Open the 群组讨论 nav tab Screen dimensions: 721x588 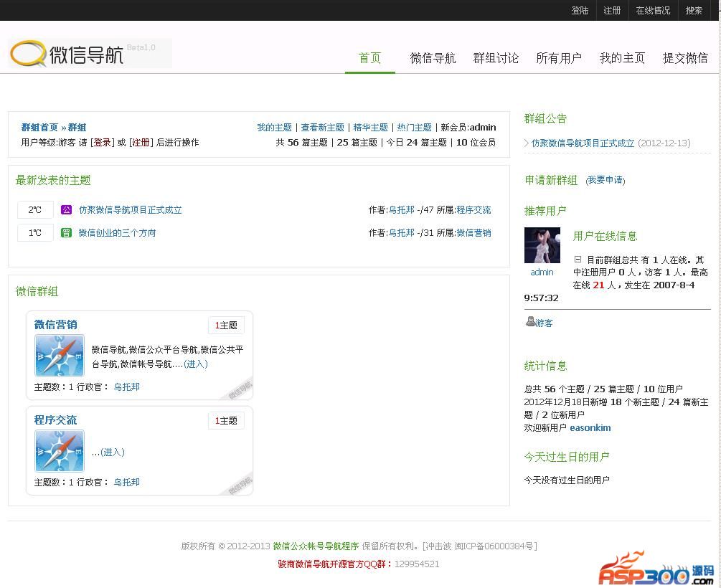pos(496,58)
